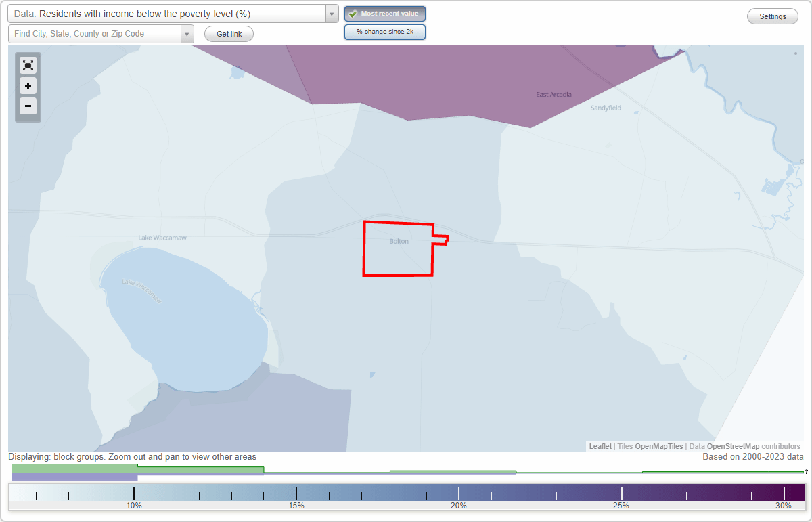Open the Data metric dropdown

[x=330, y=14]
